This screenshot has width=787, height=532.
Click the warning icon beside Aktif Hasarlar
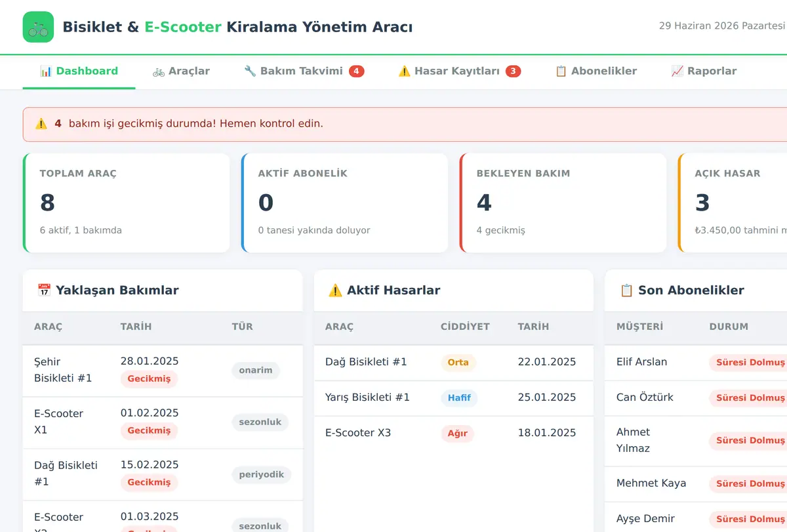pyautogui.click(x=335, y=290)
